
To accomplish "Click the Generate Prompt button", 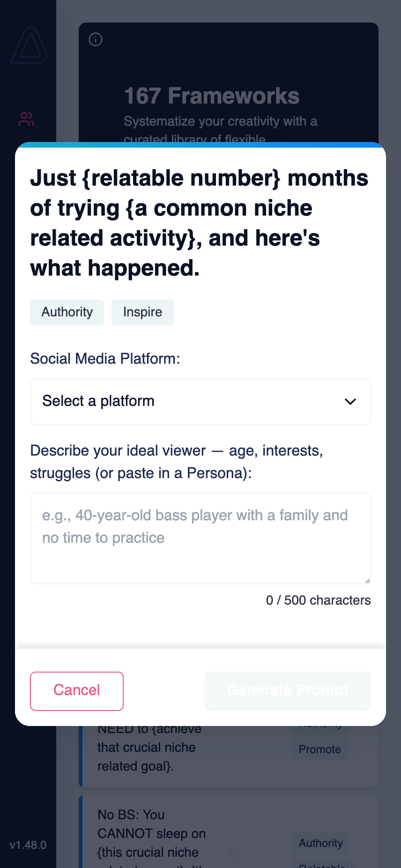I will point(287,691).
